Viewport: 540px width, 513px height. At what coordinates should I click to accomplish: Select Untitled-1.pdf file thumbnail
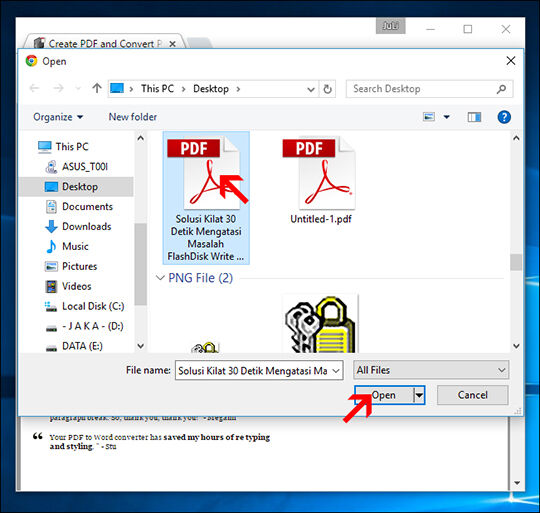coord(321,180)
